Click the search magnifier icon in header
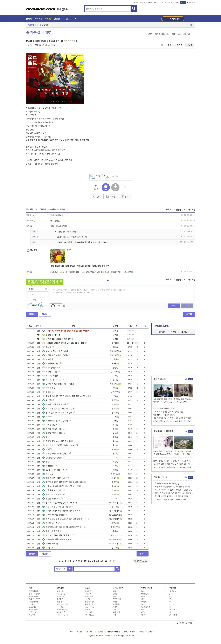 (x=134, y=9)
